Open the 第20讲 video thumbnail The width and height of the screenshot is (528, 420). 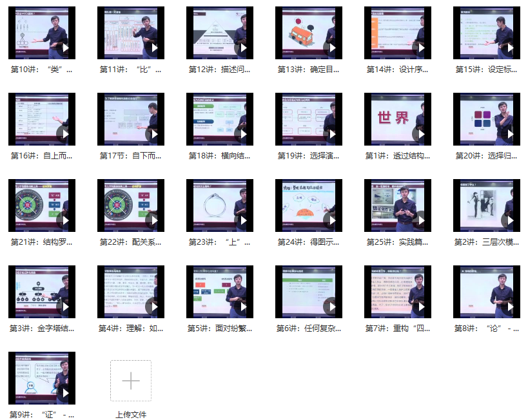[x=487, y=119]
